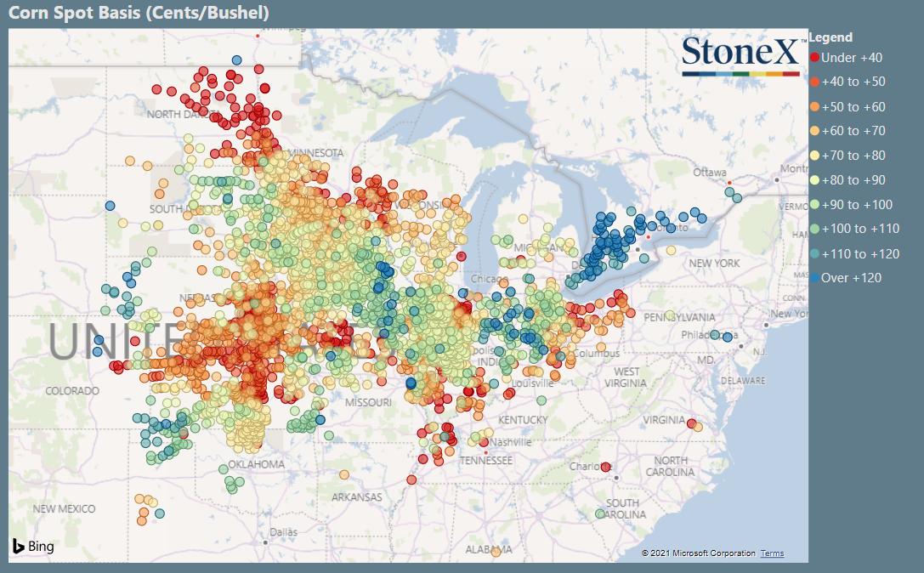The image size is (924, 573).
Task: Click the DELAWARE map label
Action: [x=743, y=381]
